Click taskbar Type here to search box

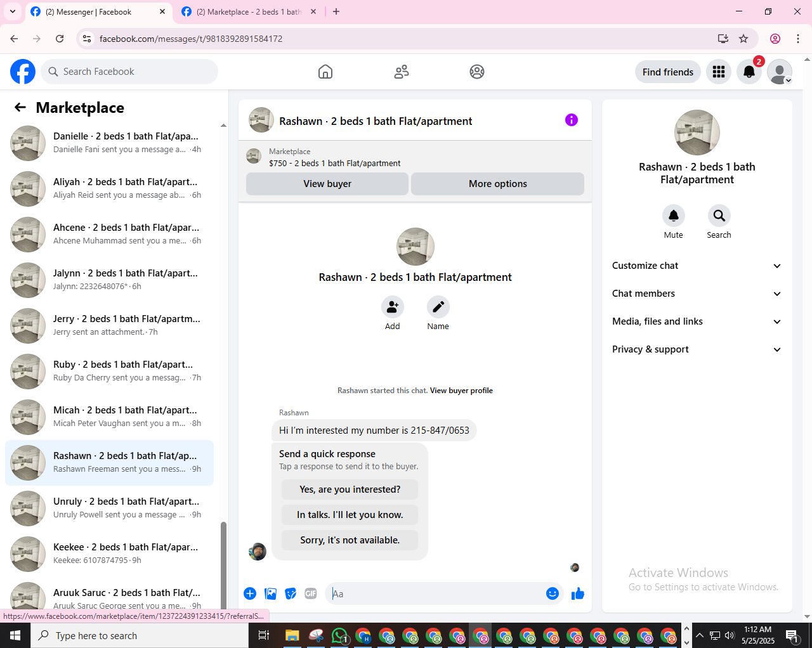140,635
